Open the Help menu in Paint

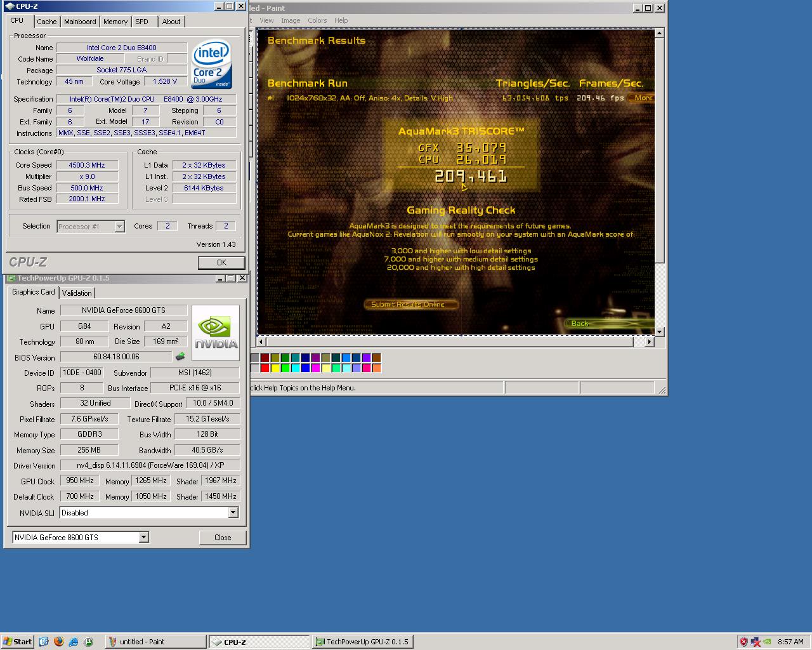point(341,20)
